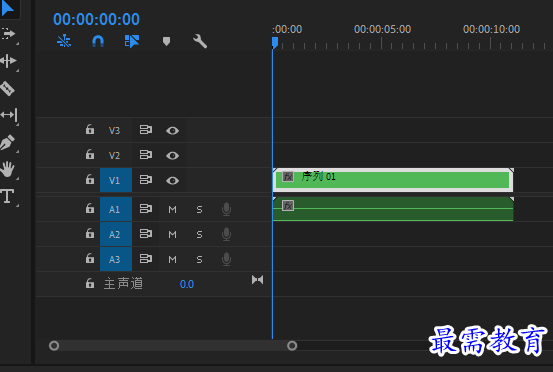Click the blue playhead marker on ruler

275,43
